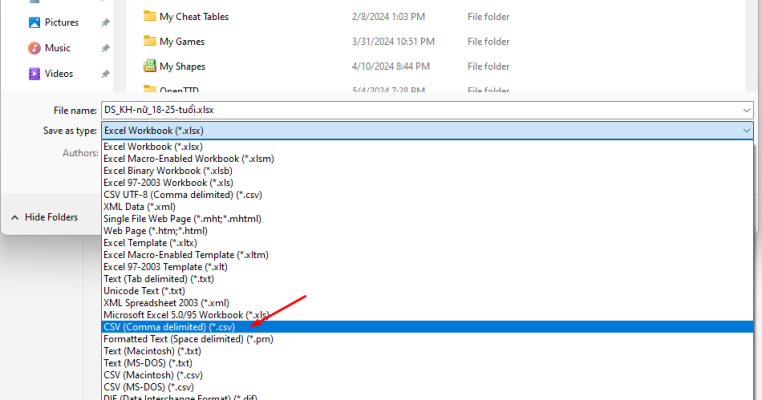Expand the File name history dropdown arrow
The height and width of the screenshot is (400, 762).
(746, 110)
